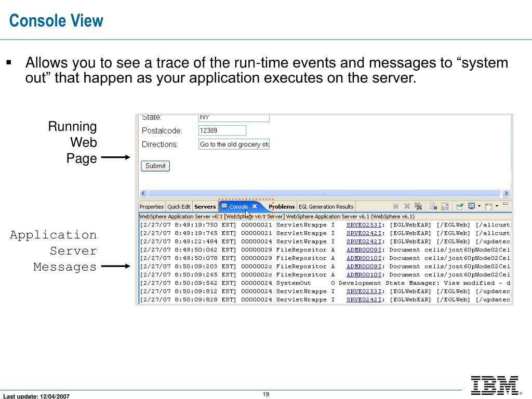Image resolution: width=532 pixels, height=399 pixels.
Task: Open SRVE0242I link at 8:50:09:828
Action: click(364, 300)
